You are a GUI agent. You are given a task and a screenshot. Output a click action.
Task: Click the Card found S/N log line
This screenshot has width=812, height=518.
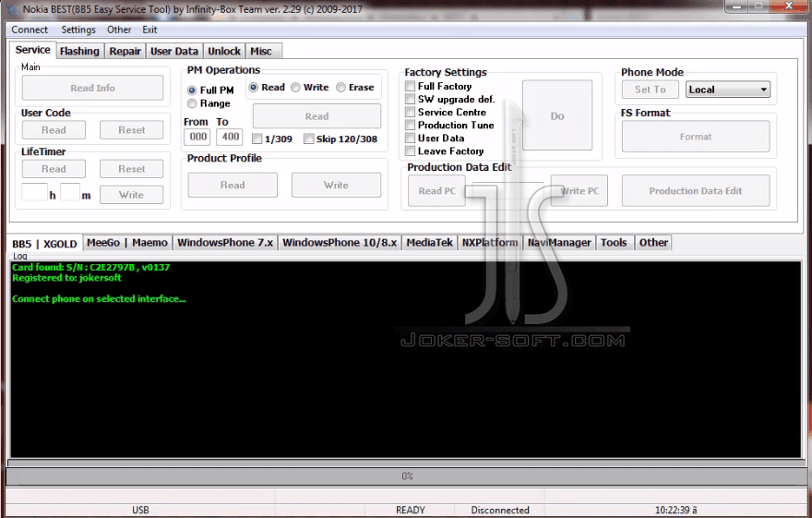(91, 267)
